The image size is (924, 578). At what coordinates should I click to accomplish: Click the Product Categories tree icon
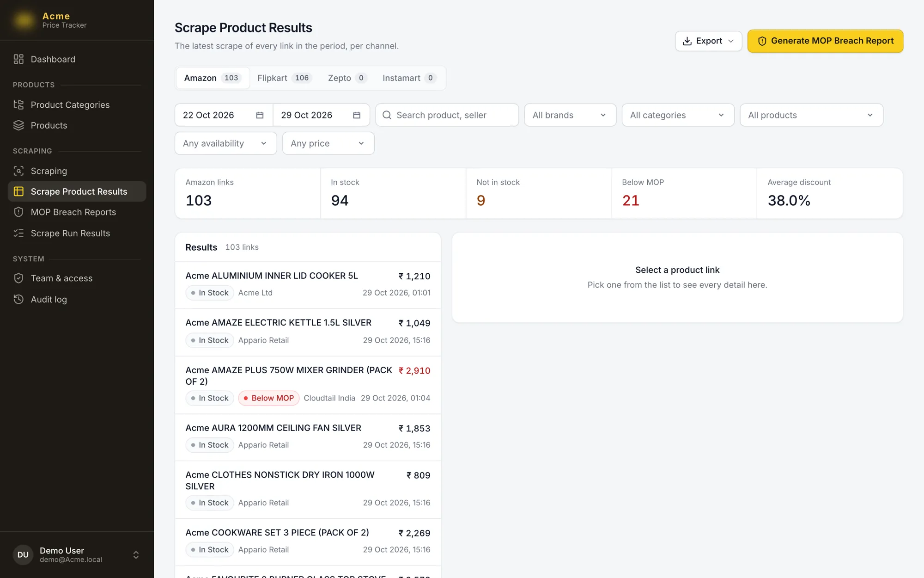point(18,105)
